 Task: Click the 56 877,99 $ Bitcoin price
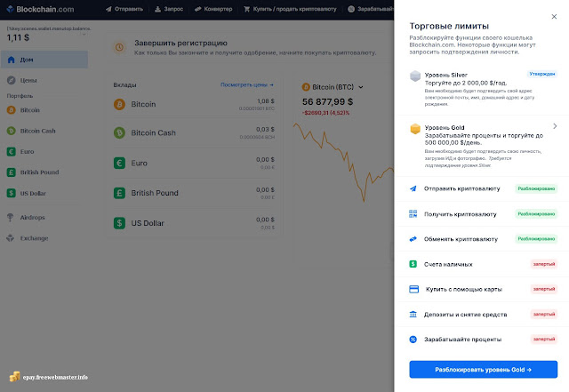click(x=327, y=102)
